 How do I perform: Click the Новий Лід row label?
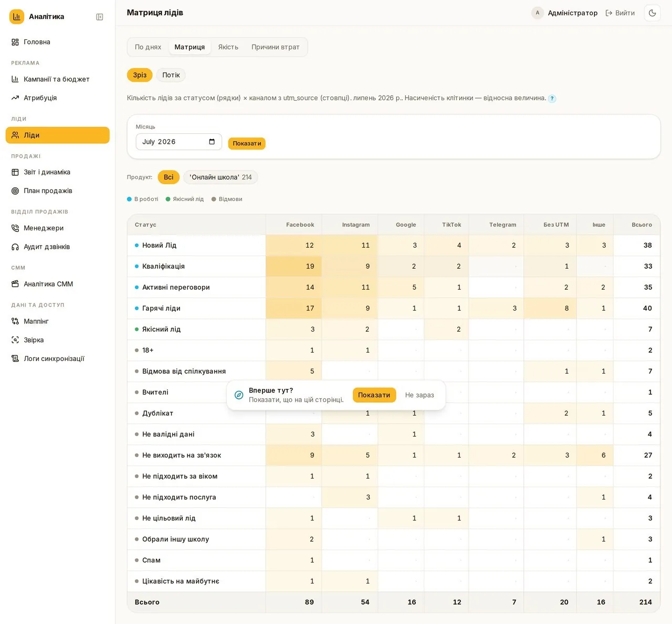[x=159, y=245]
